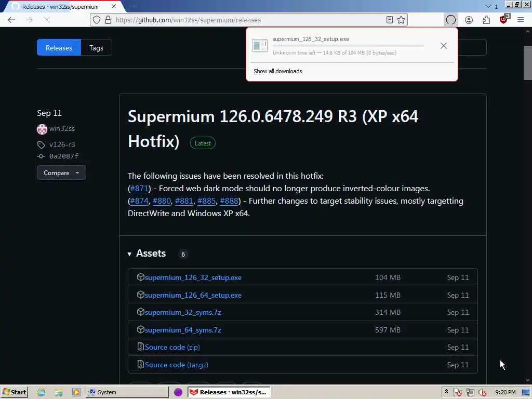Open the Firefox account icon
The height and width of the screenshot is (399, 532).
pyautogui.click(x=469, y=20)
